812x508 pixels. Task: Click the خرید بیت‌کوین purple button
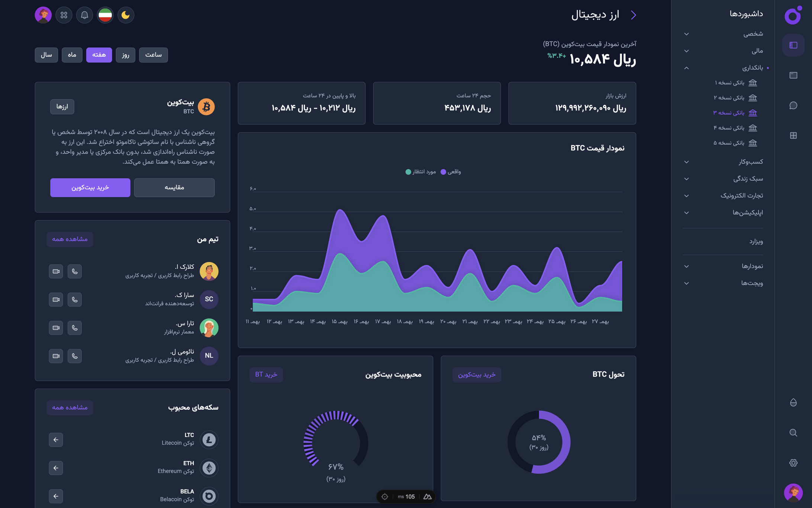pyautogui.click(x=90, y=188)
